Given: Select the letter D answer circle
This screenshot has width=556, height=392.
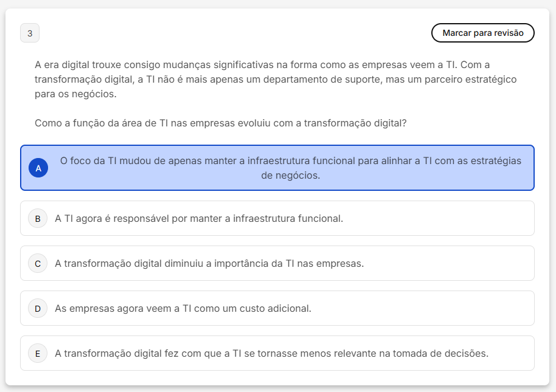Looking at the screenshot, I should pos(38,308).
